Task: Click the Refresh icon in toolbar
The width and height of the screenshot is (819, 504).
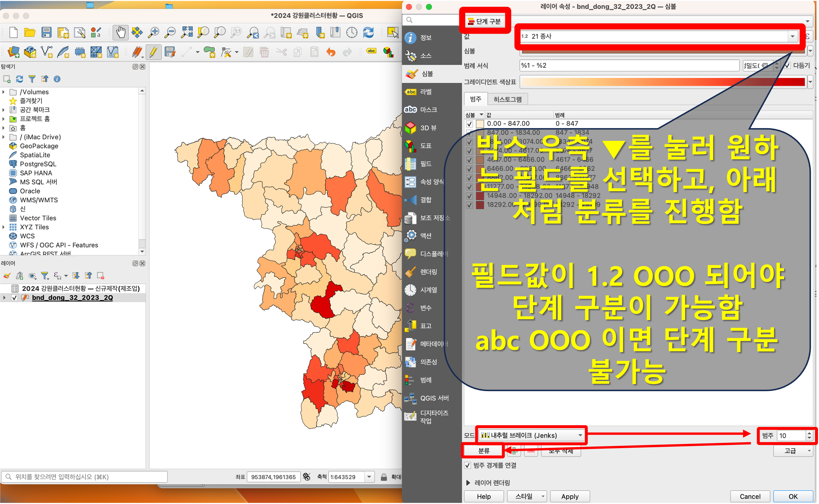Action: click(368, 32)
